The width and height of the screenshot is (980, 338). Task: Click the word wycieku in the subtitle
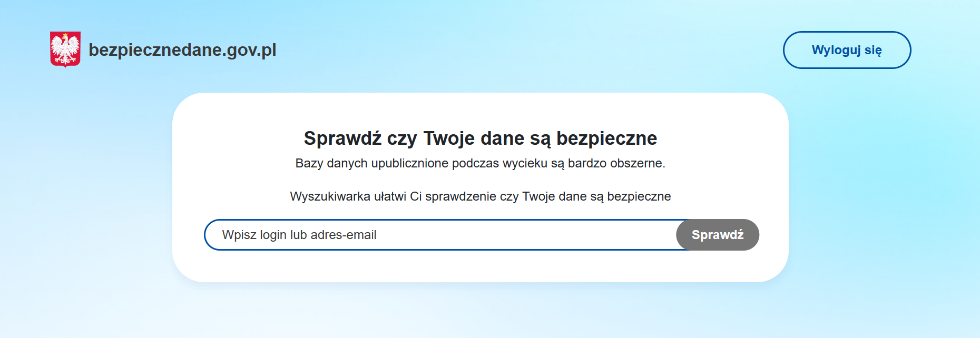pos(525,164)
